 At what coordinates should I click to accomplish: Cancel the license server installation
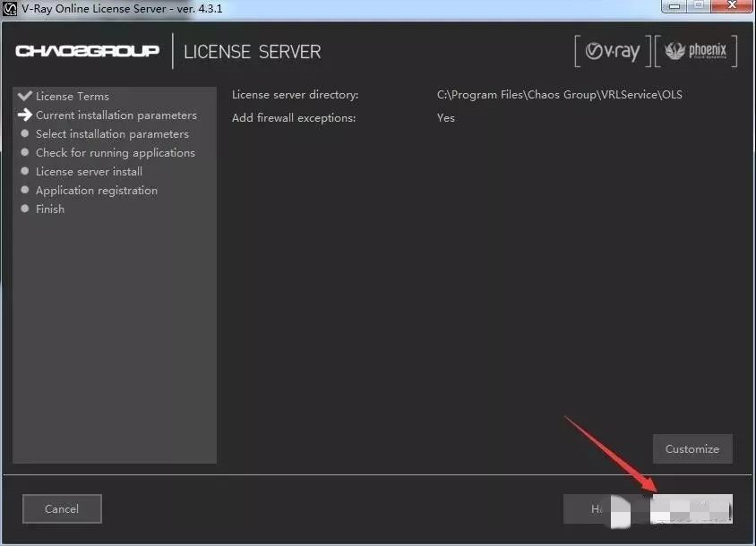[x=62, y=508]
